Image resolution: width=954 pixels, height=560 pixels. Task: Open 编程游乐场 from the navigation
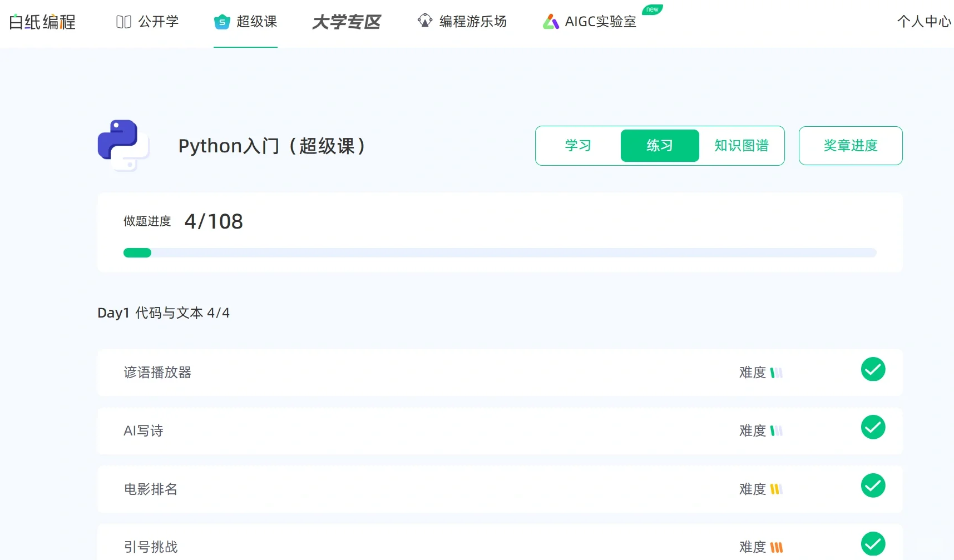[462, 22]
